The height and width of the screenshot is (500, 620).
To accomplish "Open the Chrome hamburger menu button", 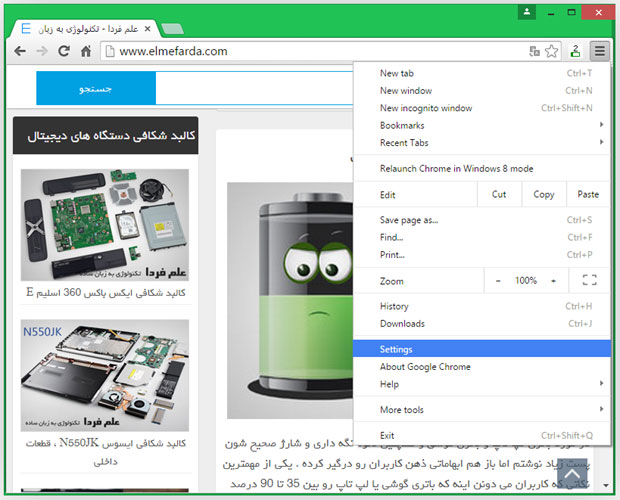I will (x=599, y=51).
